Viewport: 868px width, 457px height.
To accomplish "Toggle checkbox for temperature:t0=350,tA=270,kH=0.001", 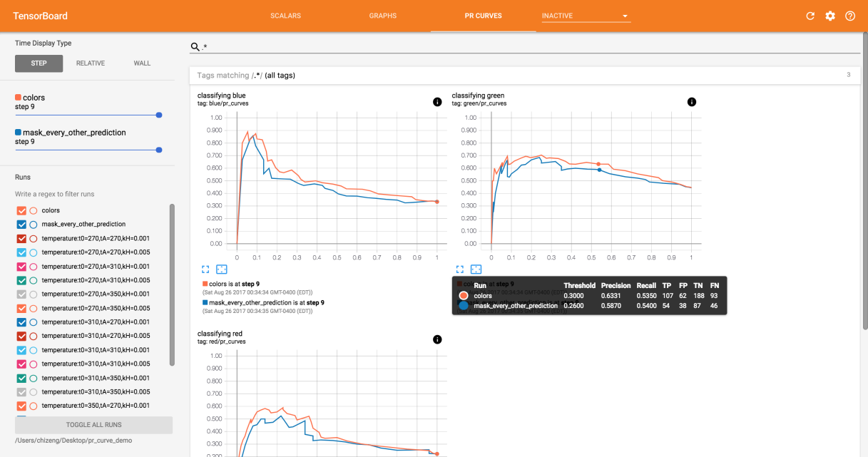I will [21, 406].
